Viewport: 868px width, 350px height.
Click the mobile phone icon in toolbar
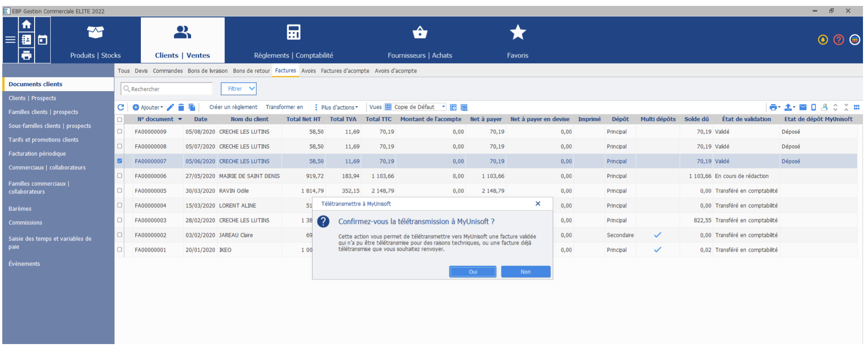[814, 108]
